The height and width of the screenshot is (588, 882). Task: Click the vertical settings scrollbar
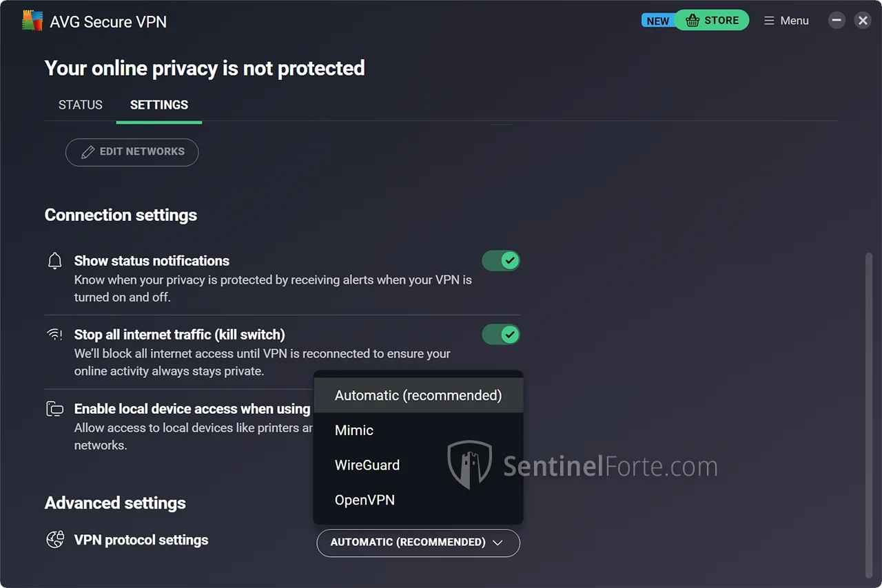point(869,413)
